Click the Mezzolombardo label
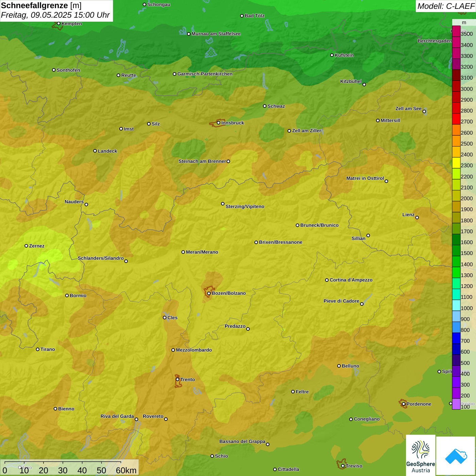476x476 pixels. [194, 350]
